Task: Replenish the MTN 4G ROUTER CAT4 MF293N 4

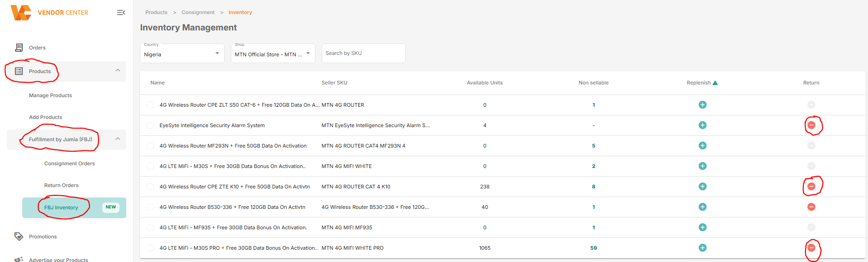Action: coord(703,146)
